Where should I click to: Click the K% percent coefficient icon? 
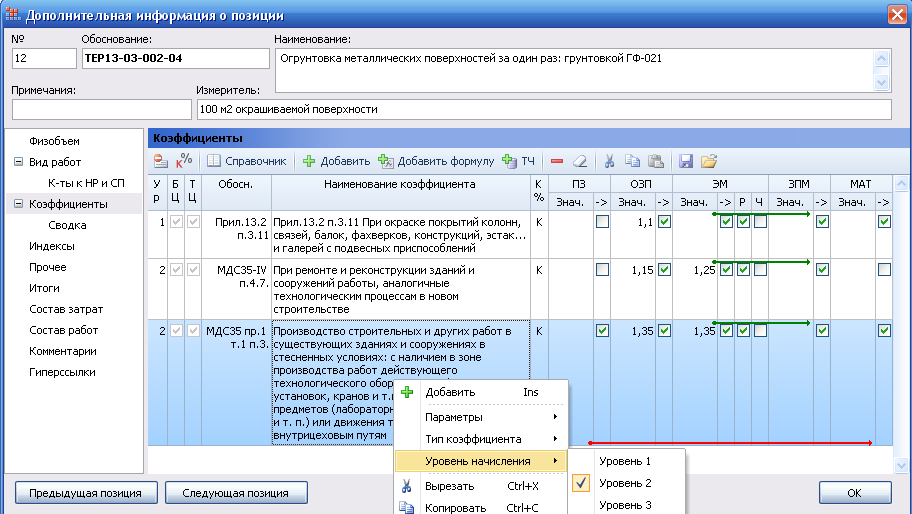click(x=183, y=161)
